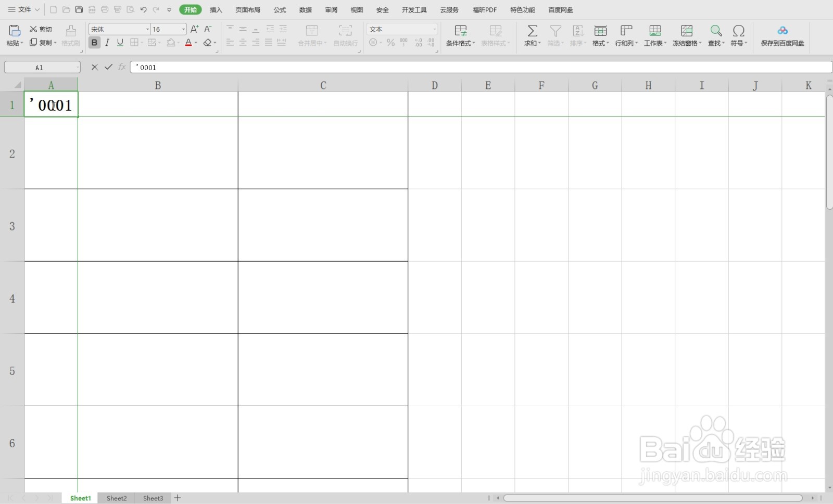
Task: Click the Open folder icon
Action: pos(66,10)
